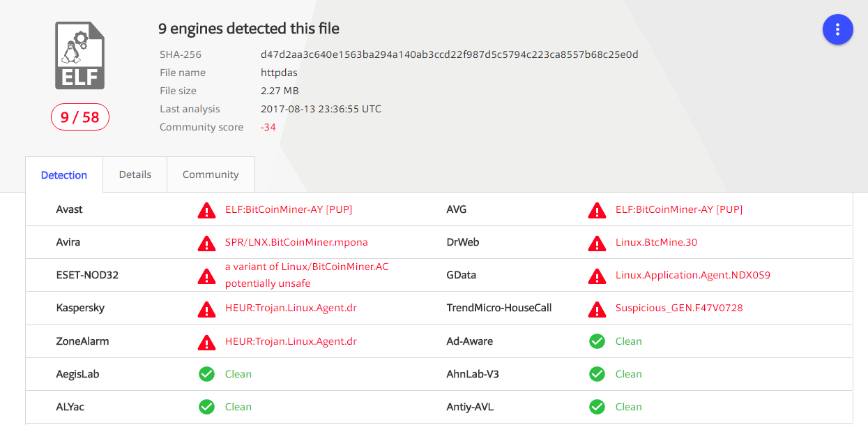Click the community score value -34
This screenshot has width=868, height=425.
pos(268,127)
